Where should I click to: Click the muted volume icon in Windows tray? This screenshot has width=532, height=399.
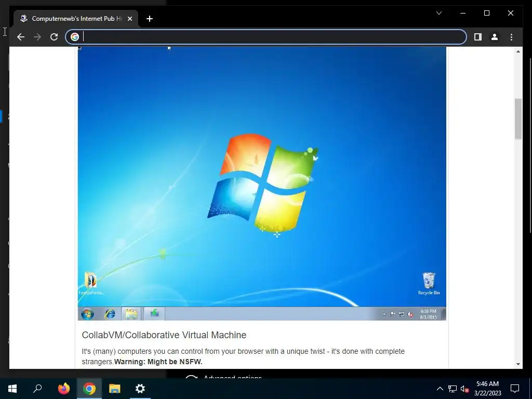(464, 389)
